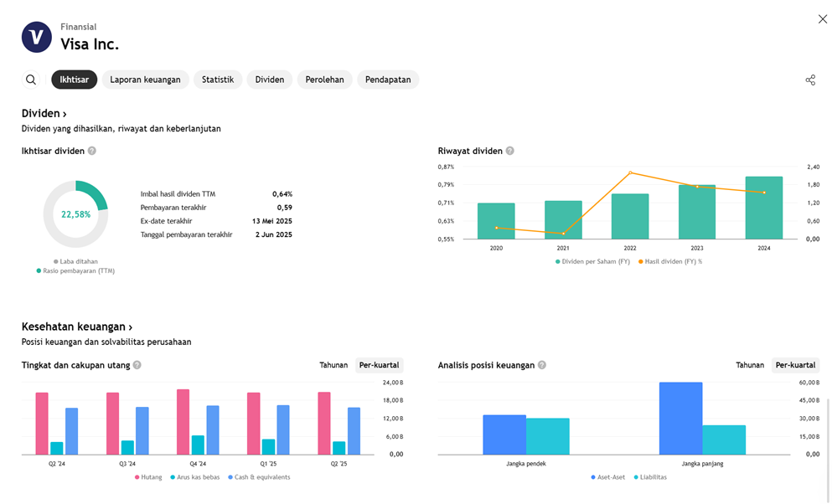Screen dimensions: 832x504
Task: Click Jangka pendek Liabilitas bar
Action: (x=548, y=436)
